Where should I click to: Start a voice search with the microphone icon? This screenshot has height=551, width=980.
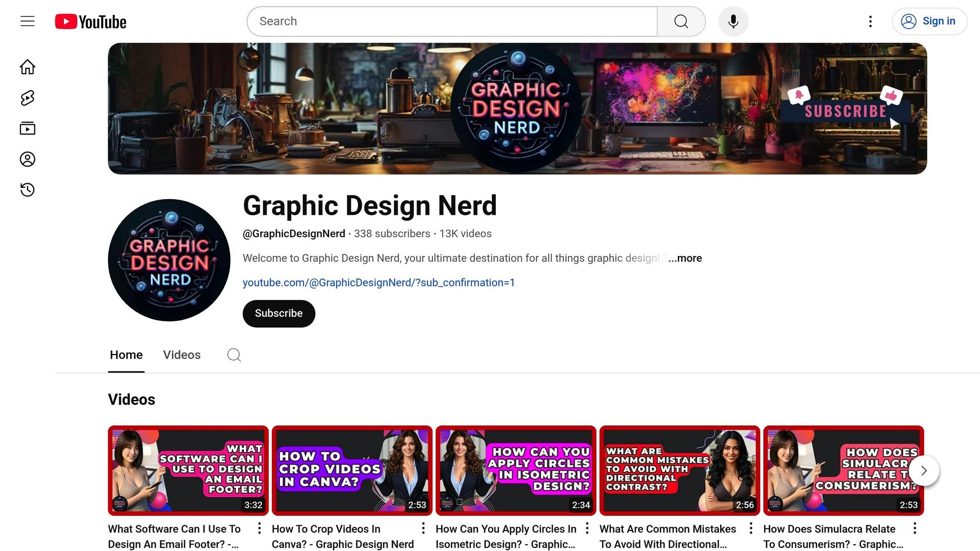[733, 21]
